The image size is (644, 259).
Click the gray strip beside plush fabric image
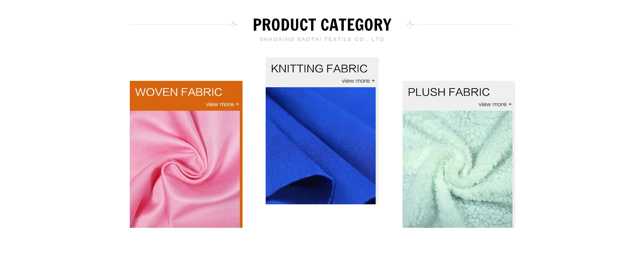click(514, 169)
